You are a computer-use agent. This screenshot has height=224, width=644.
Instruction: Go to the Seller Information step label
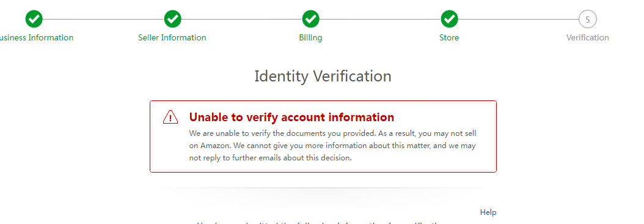172,37
